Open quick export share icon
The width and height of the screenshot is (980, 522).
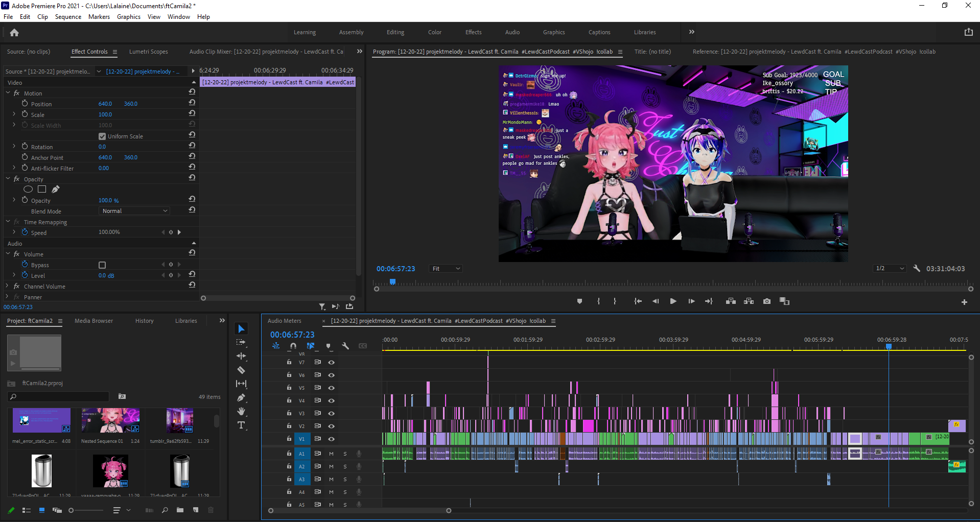coord(968,32)
